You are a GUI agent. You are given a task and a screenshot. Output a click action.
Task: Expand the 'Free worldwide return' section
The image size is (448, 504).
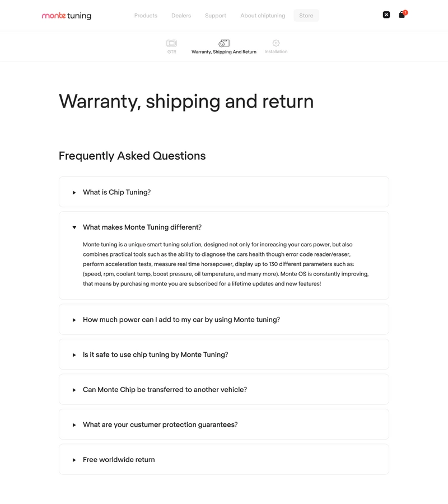coord(119,460)
